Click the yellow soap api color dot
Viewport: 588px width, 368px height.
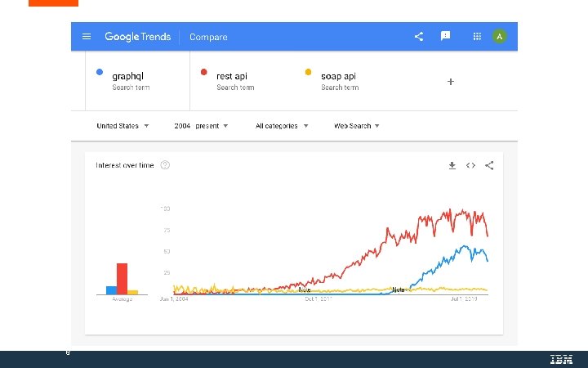(308, 72)
